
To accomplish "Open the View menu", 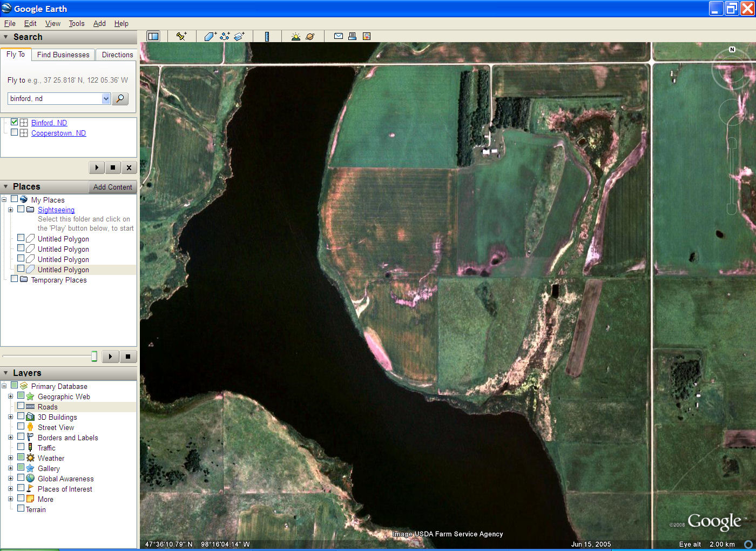I will click(53, 23).
